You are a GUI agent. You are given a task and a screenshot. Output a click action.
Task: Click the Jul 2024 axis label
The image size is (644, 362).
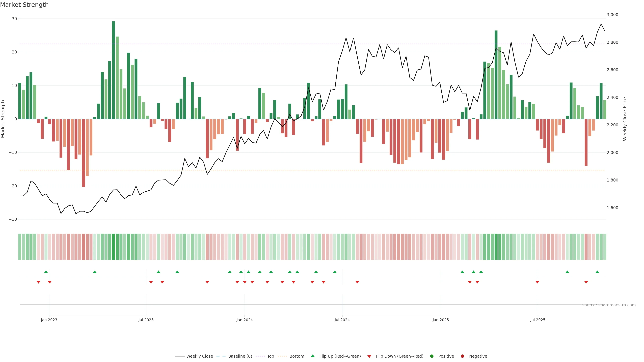pos(342,320)
